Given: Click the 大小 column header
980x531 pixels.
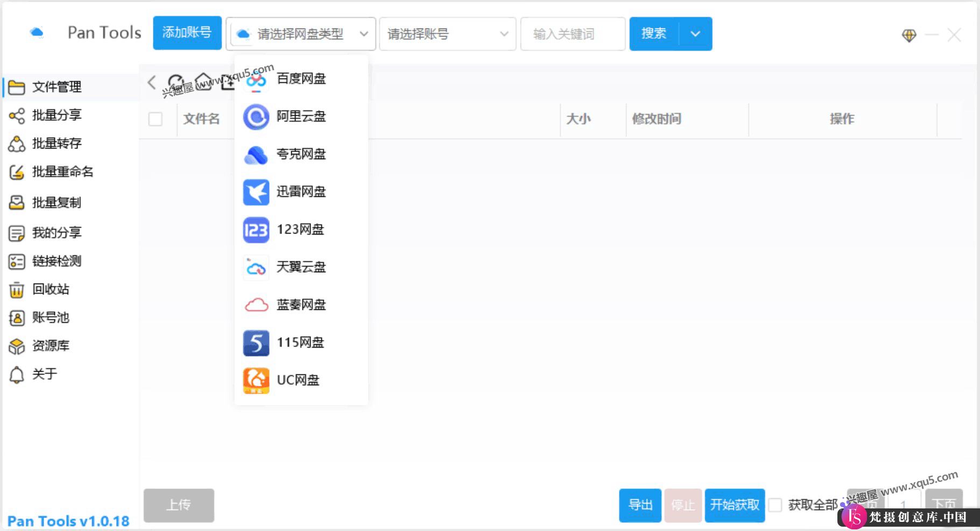Looking at the screenshot, I should coord(579,119).
